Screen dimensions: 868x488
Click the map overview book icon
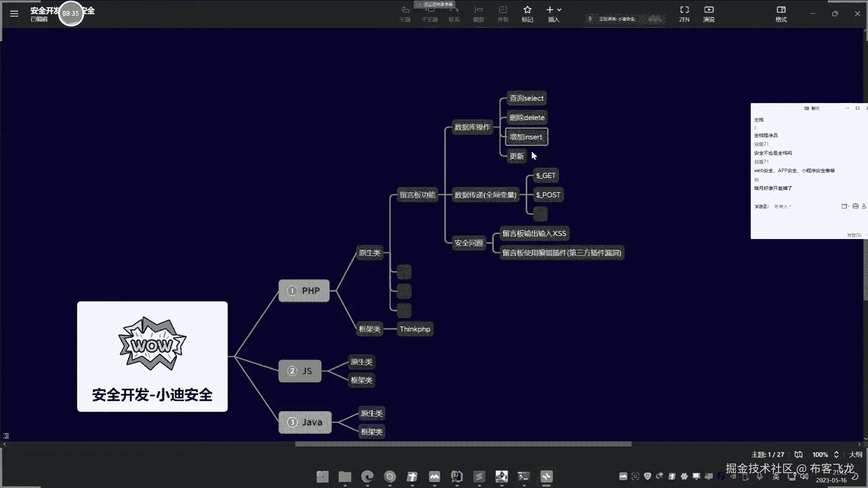798,455
